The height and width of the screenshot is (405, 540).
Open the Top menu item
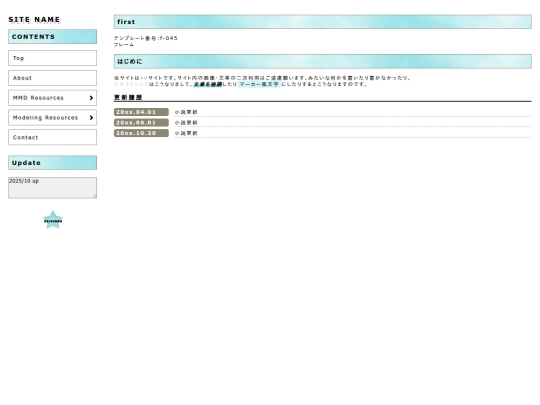(52, 58)
